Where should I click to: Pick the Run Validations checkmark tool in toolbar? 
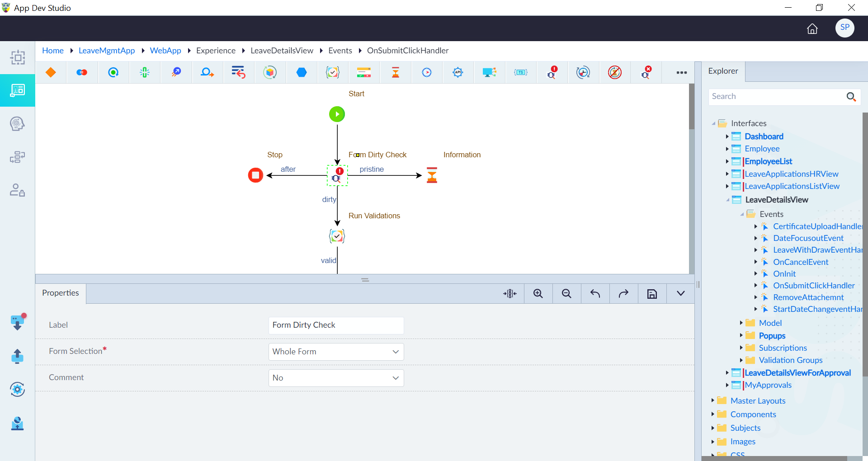pyautogui.click(x=333, y=72)
